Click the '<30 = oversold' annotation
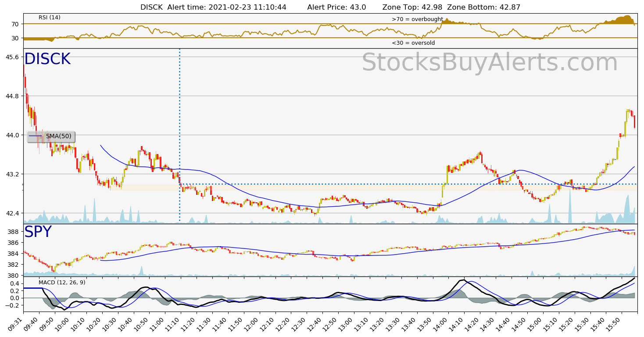644x337 pixels. [413, 43]
